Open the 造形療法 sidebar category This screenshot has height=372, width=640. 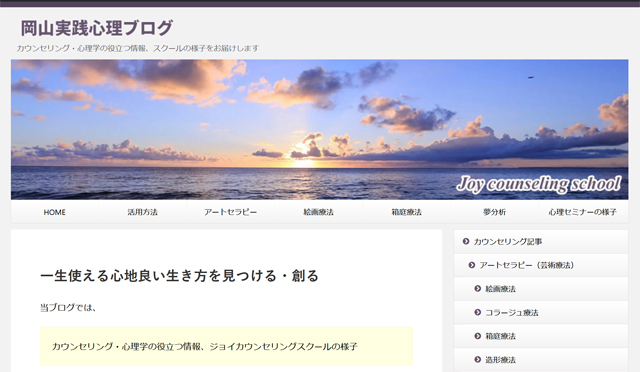tap(541, 360)
